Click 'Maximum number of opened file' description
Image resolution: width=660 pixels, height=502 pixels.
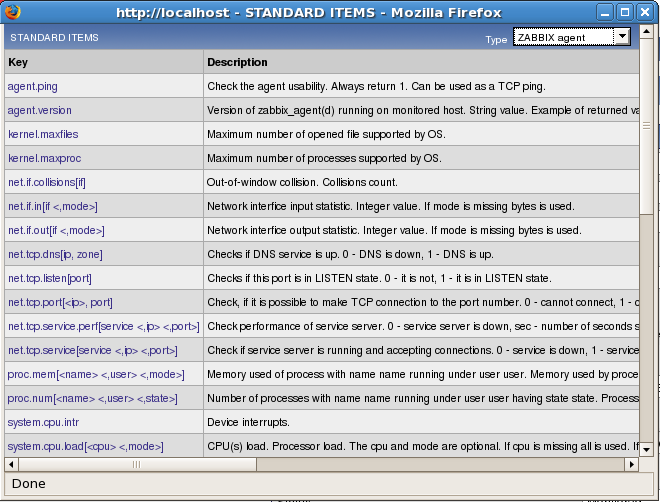click(x=326, y=134)
